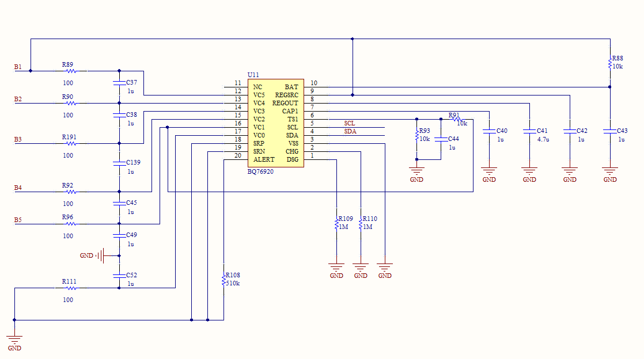The width and height of the screenshot is (644, 359).
Task: Select capacitor C41 symbol
Action: pos(529,131)
